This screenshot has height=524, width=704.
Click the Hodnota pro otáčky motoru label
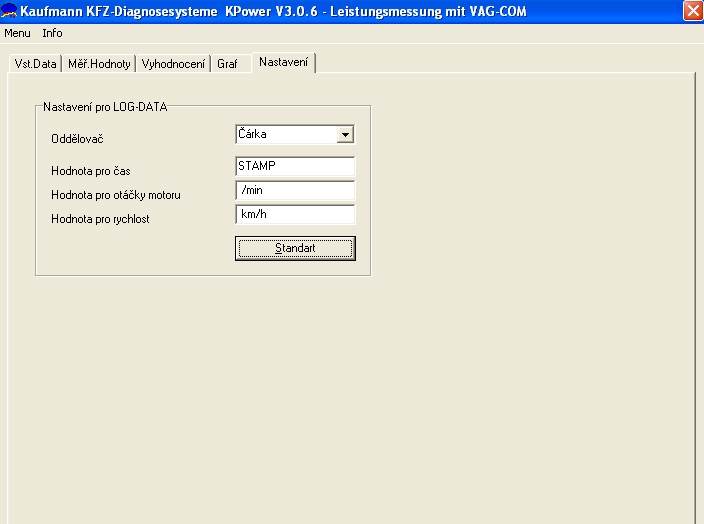click(115, 194)
